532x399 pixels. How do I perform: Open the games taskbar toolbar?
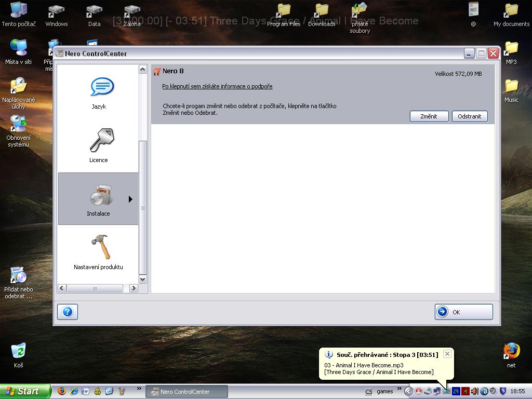385,392
